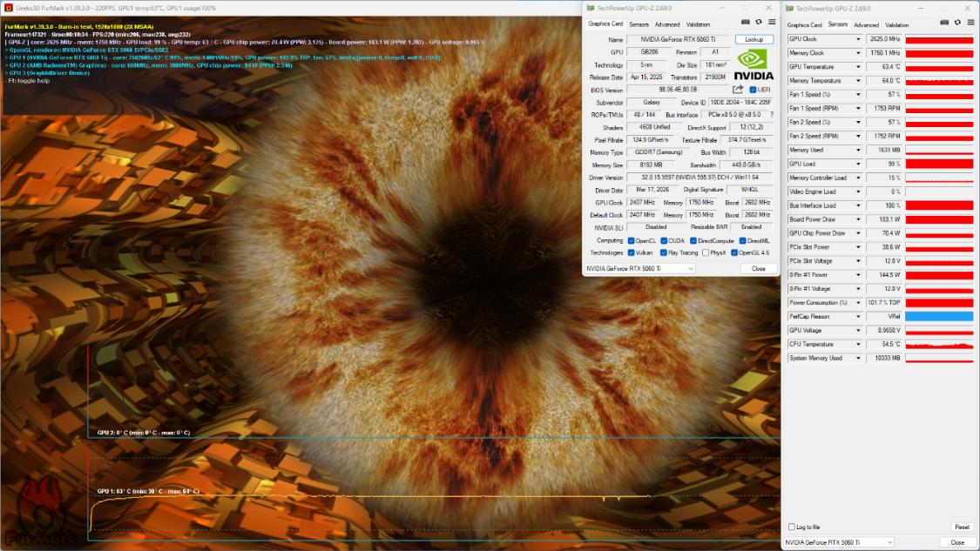Enable the Log to file checkbox
980x551 pixels.
click(x=792, y=527)
